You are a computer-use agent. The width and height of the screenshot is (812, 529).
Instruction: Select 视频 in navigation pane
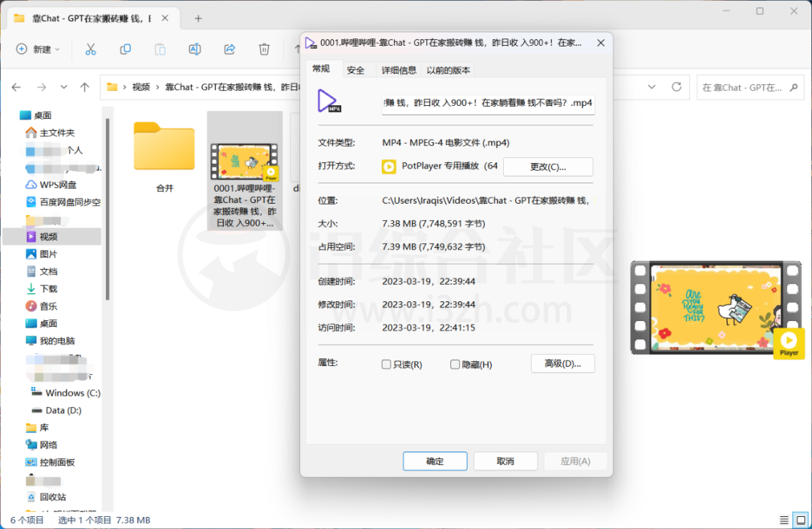coord(52,237)
